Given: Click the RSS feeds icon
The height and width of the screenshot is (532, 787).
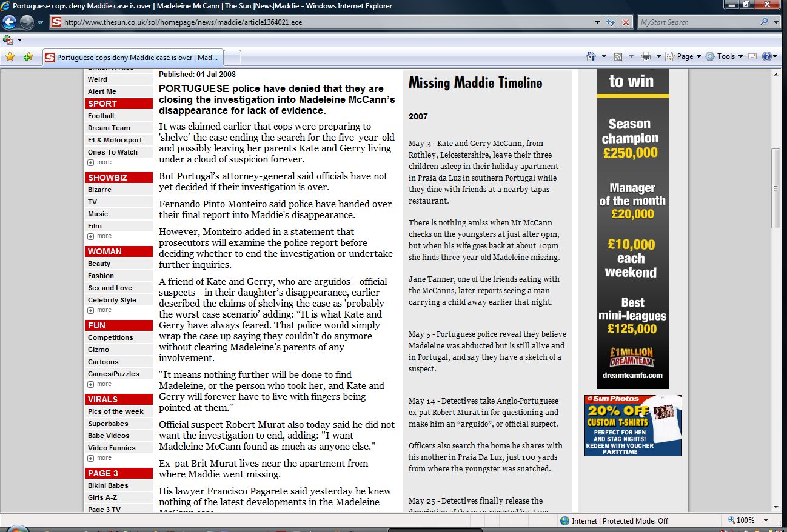Looking at the screenshot, I should [618, 56].
